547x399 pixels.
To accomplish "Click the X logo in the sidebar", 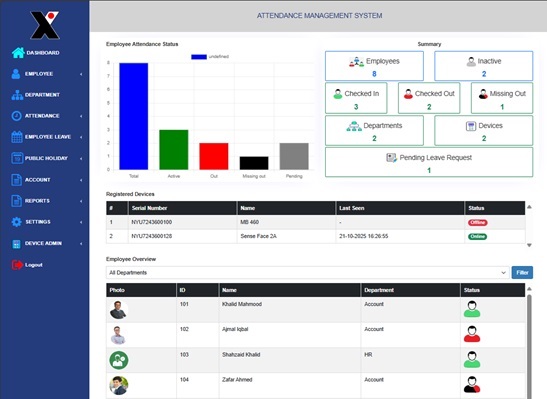I will coord(45,25).
